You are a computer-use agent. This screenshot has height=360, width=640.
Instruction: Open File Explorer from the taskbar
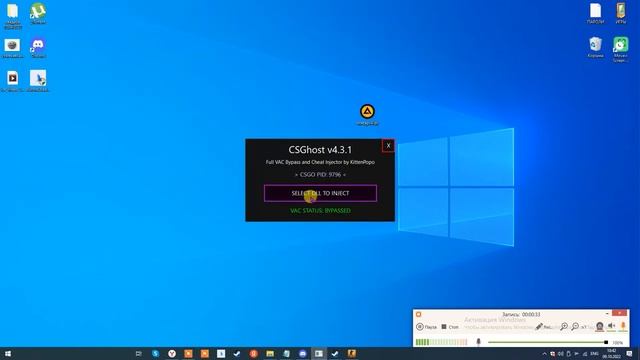pos(270,353)
